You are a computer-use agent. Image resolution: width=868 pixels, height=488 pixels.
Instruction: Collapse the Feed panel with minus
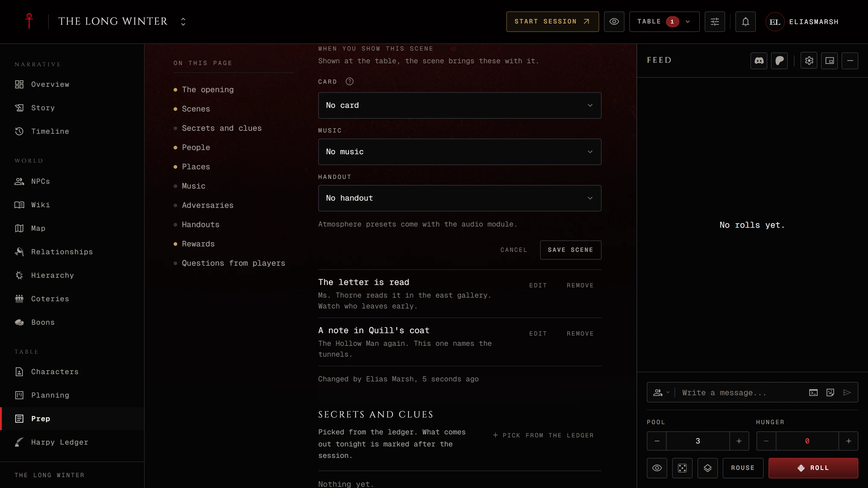(x=850, y=61)
